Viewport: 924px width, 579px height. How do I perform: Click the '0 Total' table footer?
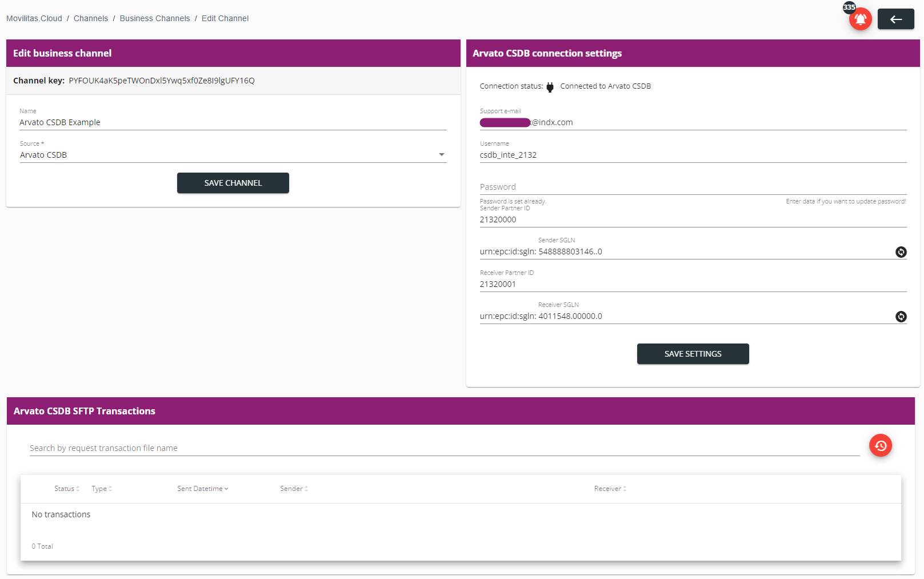(x=42, y=546)
